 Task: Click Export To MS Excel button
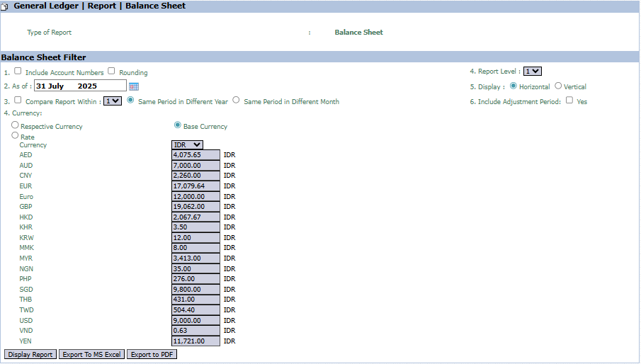pyautogui.click(x=91, y=354)
